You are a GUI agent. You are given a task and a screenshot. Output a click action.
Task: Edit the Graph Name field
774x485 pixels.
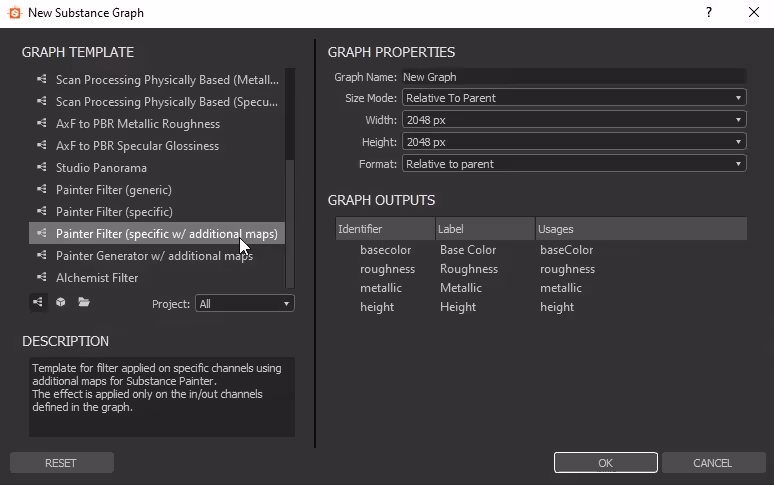tap(574, 77)
